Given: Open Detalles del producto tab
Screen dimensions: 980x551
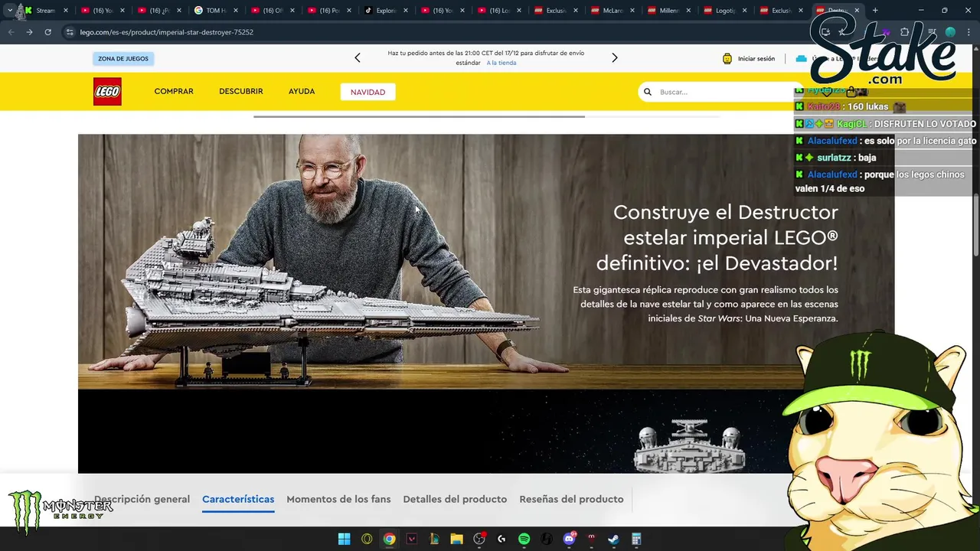Looking at the screenshot, I should (x=455, y=499).
